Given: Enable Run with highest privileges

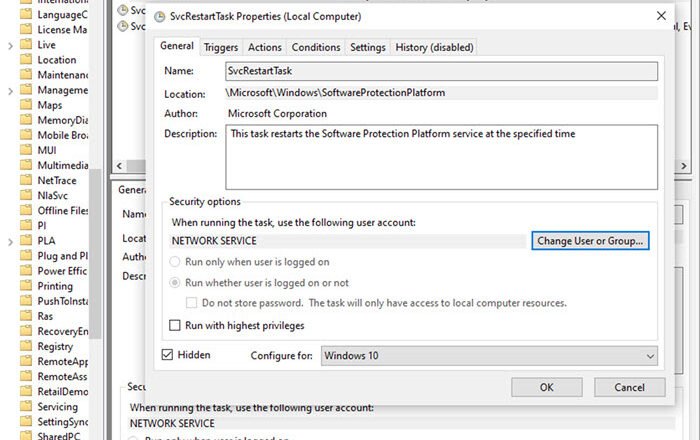Looking at the screenshot, I should point(176,325).
